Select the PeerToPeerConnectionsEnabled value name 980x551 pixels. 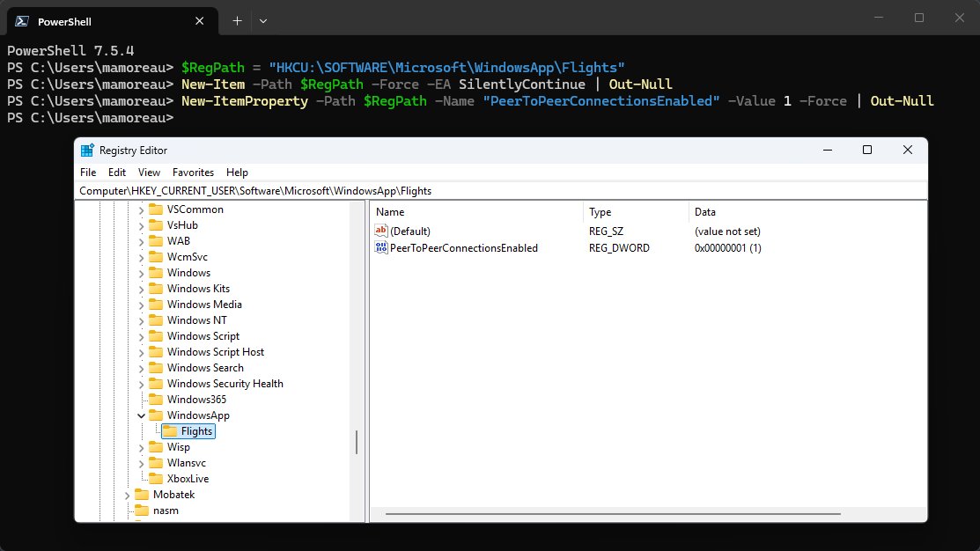464,248
